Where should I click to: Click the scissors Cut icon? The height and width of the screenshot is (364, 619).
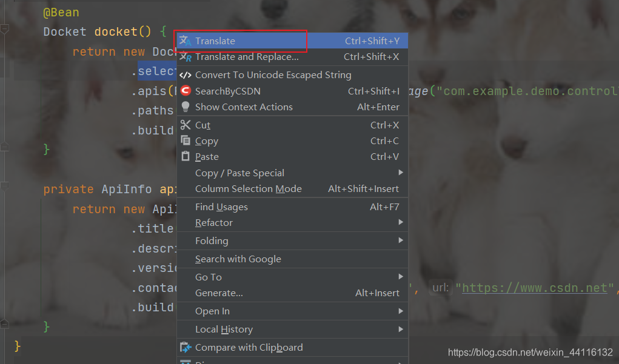click(x=185, y=125)
